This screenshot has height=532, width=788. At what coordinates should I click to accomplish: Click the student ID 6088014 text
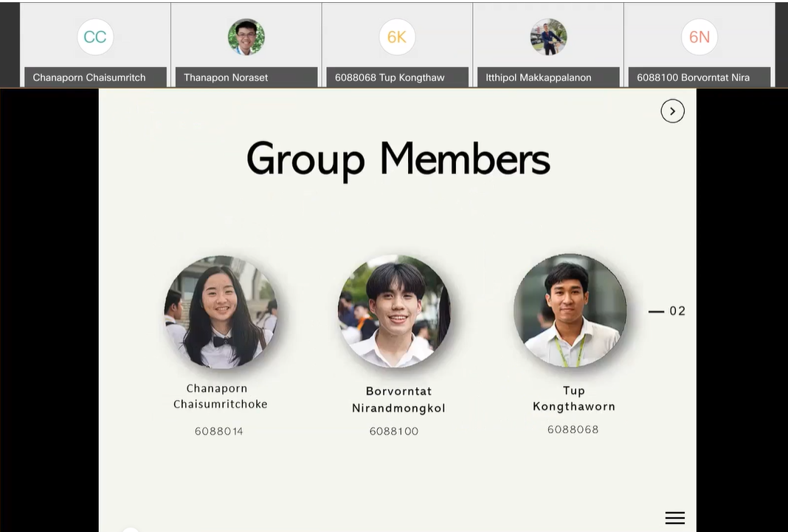[218, 431]
